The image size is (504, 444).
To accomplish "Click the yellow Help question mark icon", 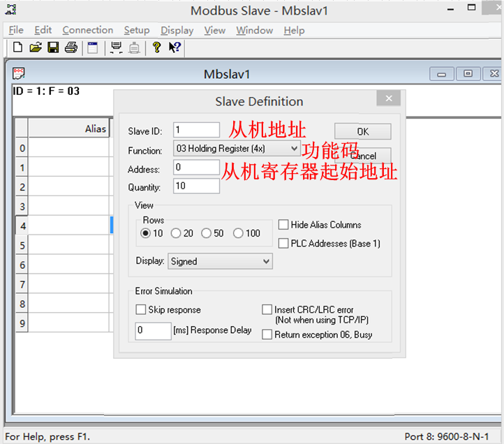I will [156, 47].
